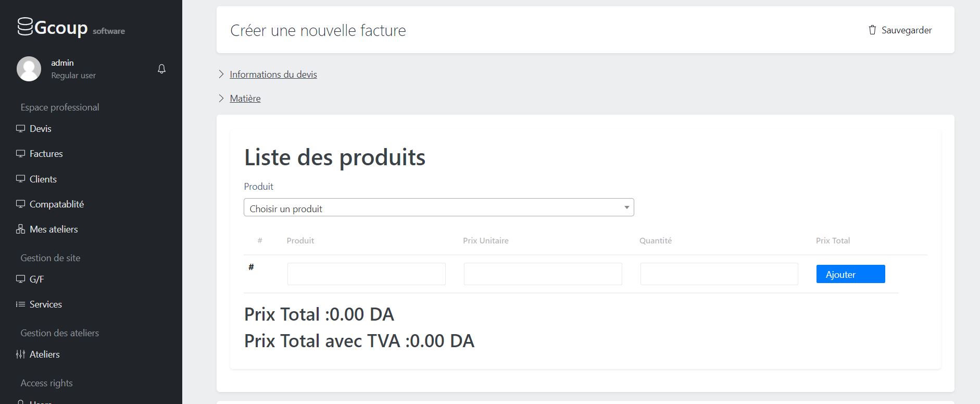
Task: Click the trash icon beside Sauvegarder
Action: [x=872, y=30]
